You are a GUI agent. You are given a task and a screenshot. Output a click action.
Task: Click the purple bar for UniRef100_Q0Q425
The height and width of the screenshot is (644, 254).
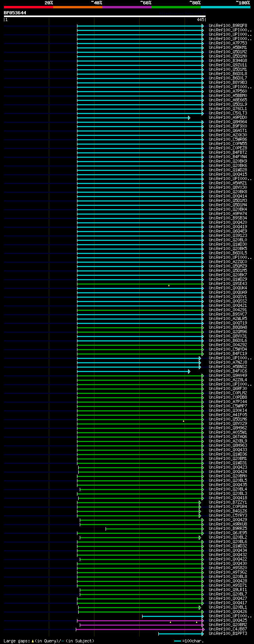(x=140, y=621)
